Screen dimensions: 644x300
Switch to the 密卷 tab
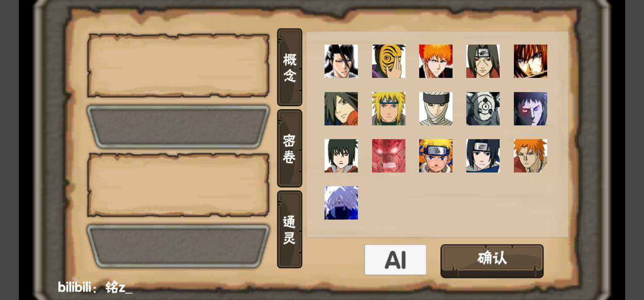pyautogui.click(x=289, y=148)
